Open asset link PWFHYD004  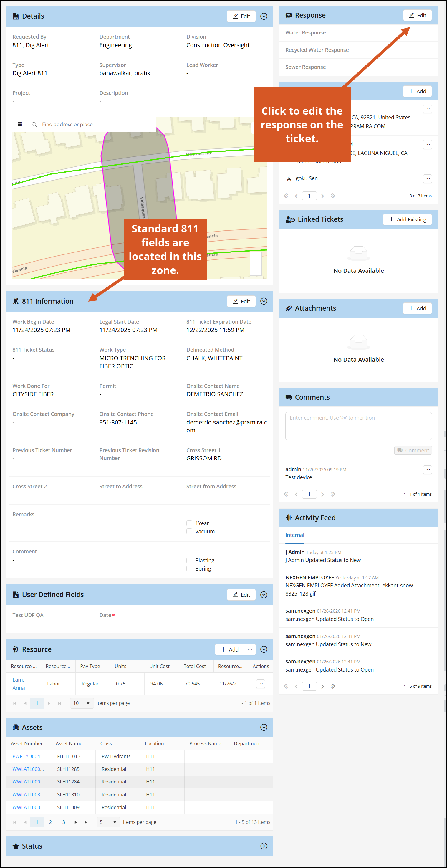pos(28,756)
